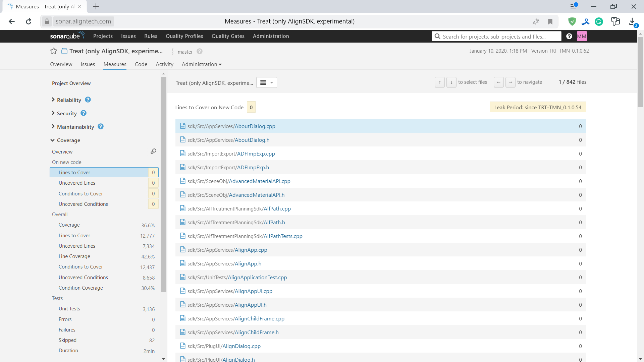Click the magnifier icon next to Coverage Overview

(153, 152)
